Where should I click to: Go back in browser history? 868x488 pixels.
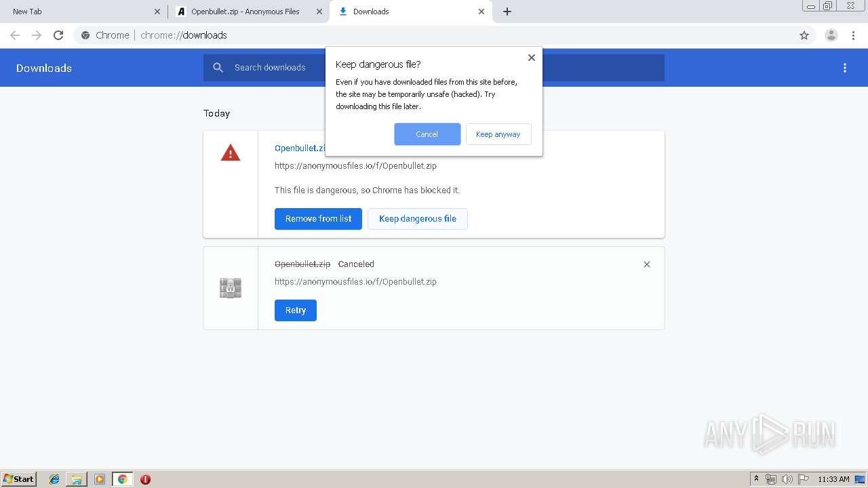(x=15, y=35)
